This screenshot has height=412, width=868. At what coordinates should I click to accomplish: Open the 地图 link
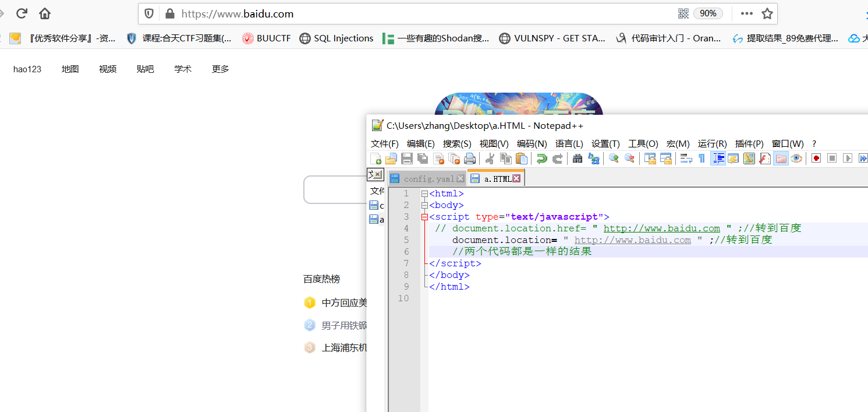70,69
